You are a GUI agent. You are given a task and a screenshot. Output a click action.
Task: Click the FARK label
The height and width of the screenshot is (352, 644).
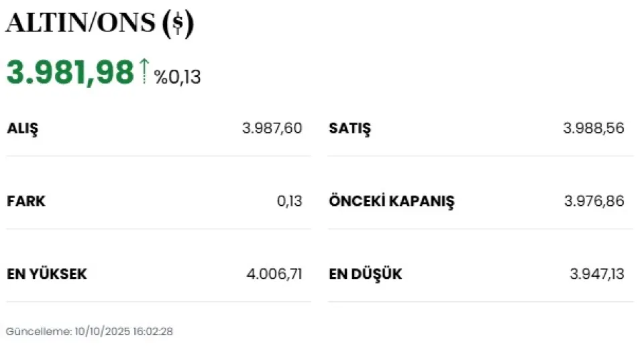tap(26, 201)
